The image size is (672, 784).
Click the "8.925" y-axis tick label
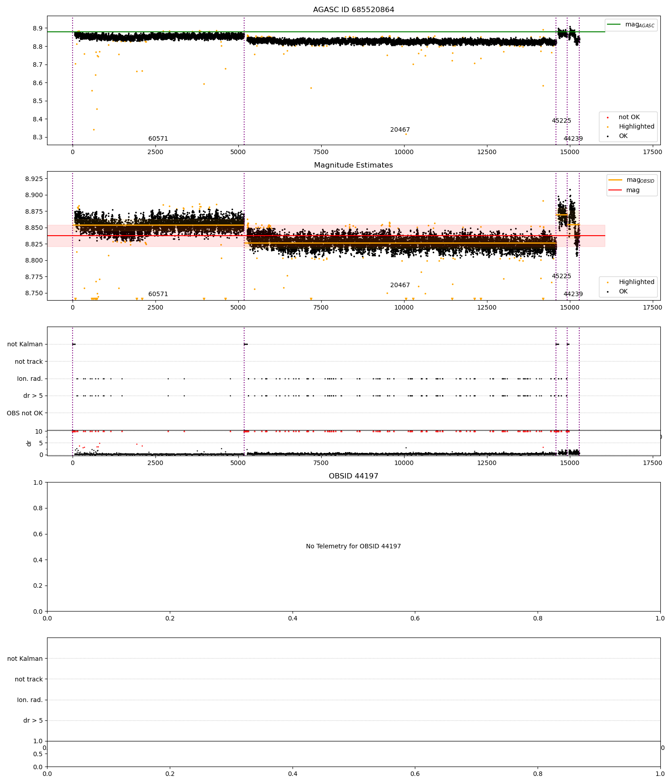[34, 179]
